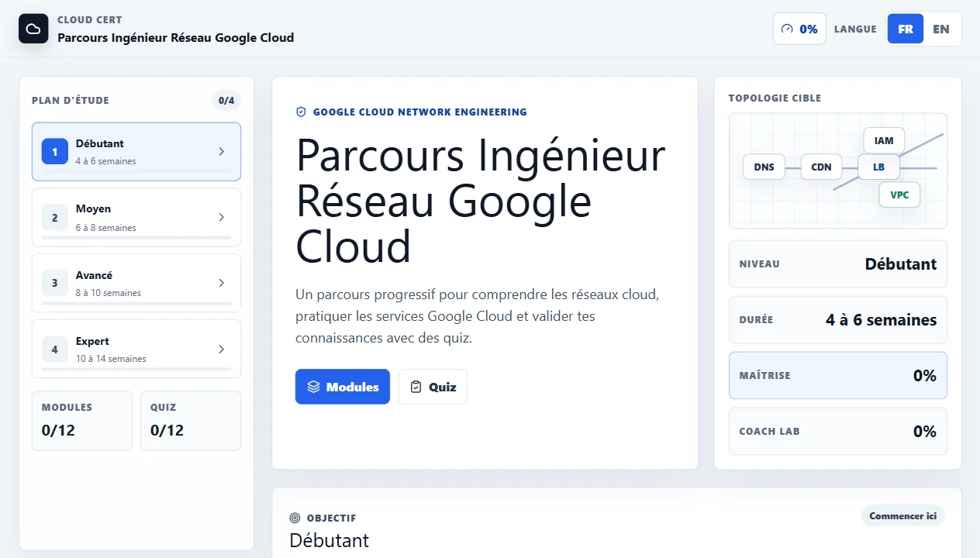Open the Moyen study plan item
This screenshot has width=980, height=558.
click(136, 218)
